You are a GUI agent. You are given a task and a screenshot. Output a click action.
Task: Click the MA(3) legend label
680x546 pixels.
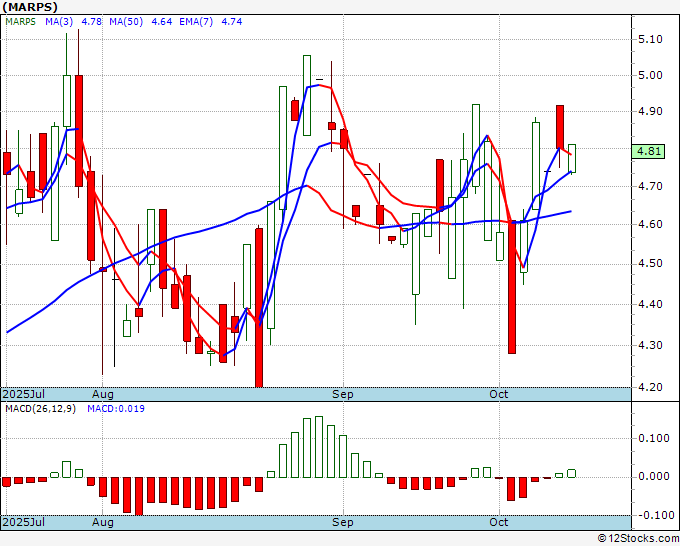click(x=59, y=22)
